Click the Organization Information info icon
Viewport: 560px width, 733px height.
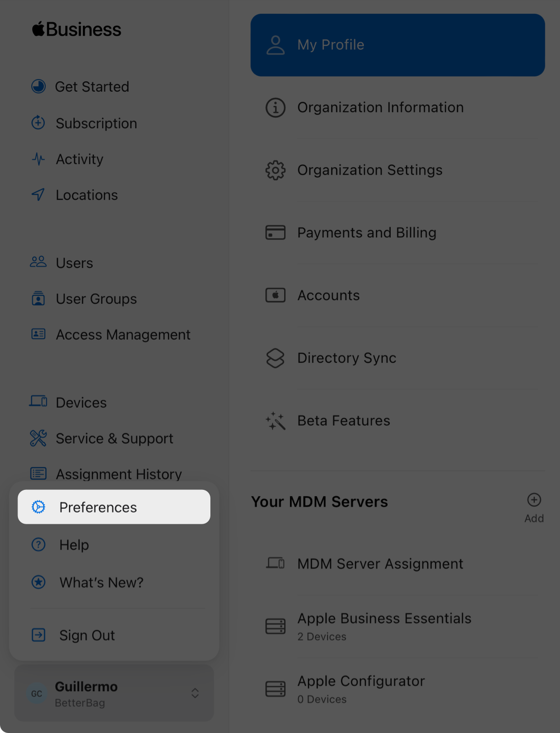[x=275, y=108]
